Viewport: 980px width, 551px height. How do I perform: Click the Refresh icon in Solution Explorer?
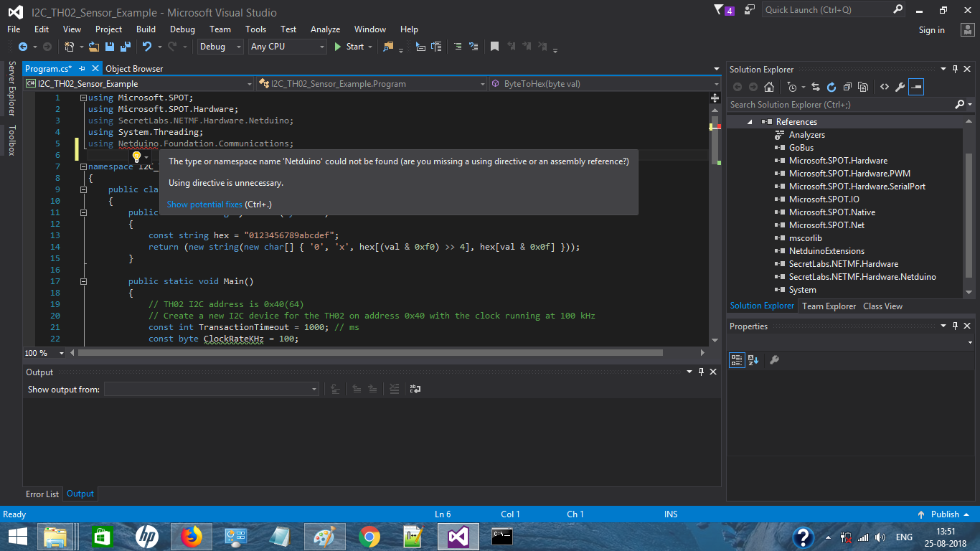tap(831, 87)
